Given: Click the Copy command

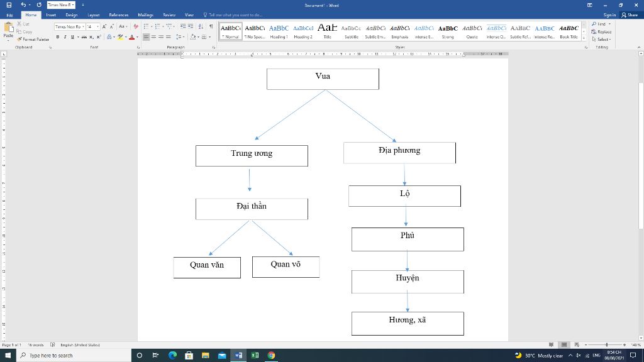Looking at the screenshot, I should pos(25,31).
